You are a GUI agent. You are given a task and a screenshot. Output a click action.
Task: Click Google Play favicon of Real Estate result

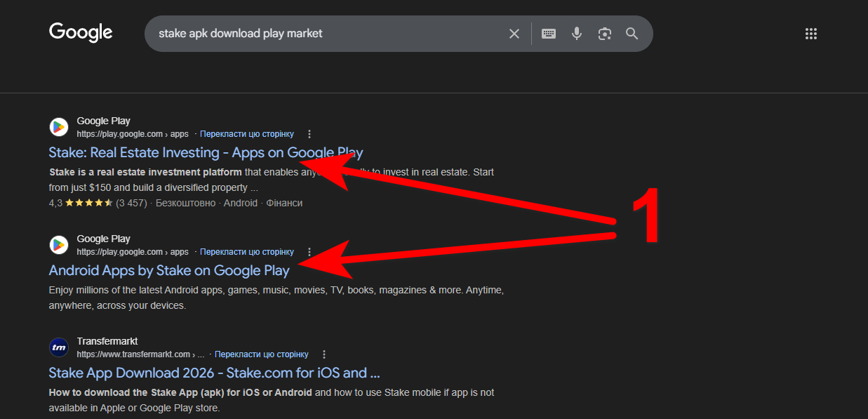(x=59, y=127)
